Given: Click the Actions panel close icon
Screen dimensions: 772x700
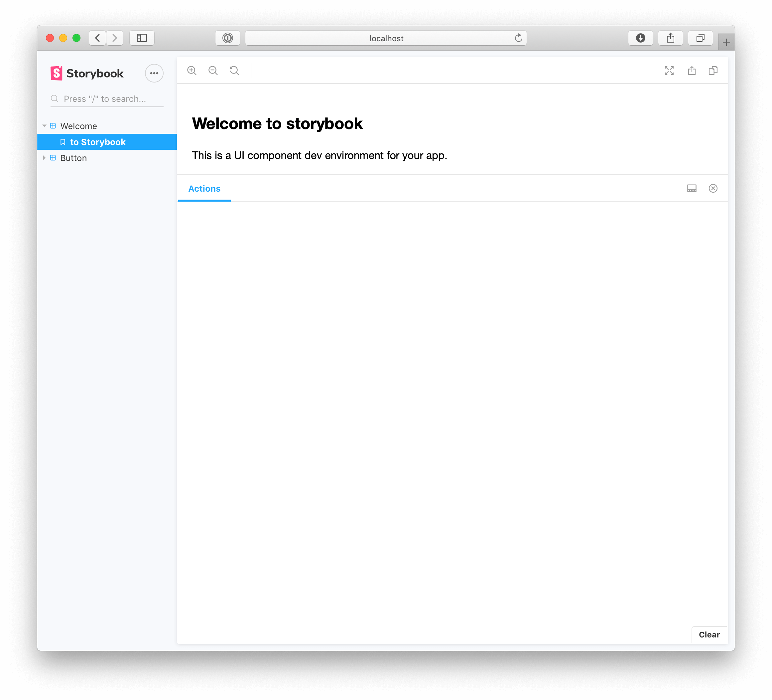Looking at the screenshot, I should pos(713,188).
